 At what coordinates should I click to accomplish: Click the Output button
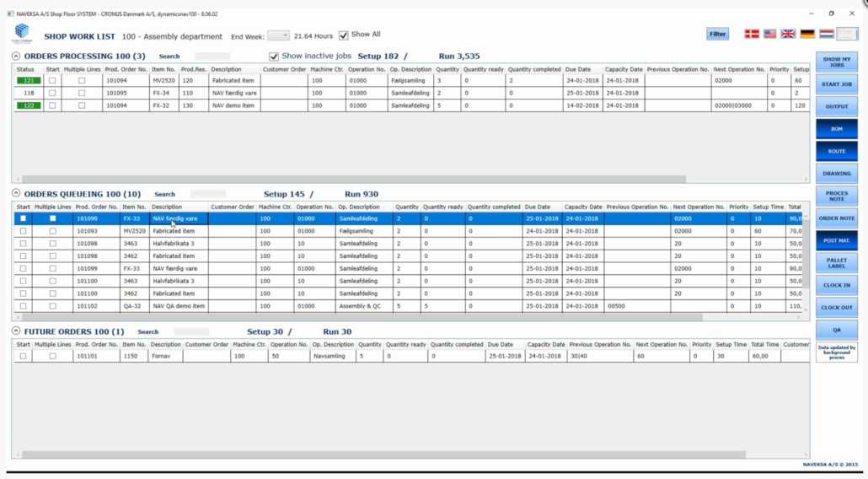click(x=837, y=106)
